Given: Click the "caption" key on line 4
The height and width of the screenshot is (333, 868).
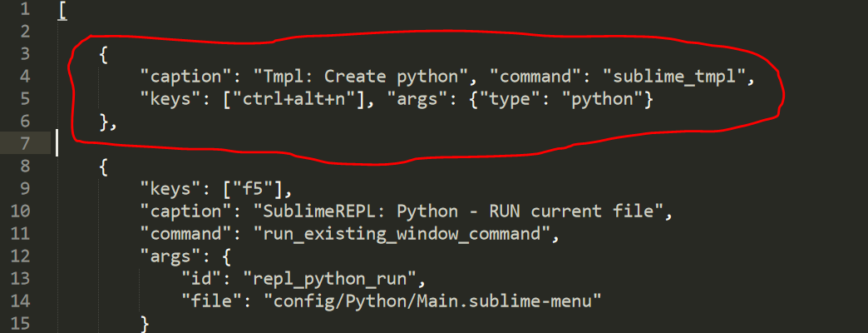Looking at the screenshot, I should coord(185,77).
